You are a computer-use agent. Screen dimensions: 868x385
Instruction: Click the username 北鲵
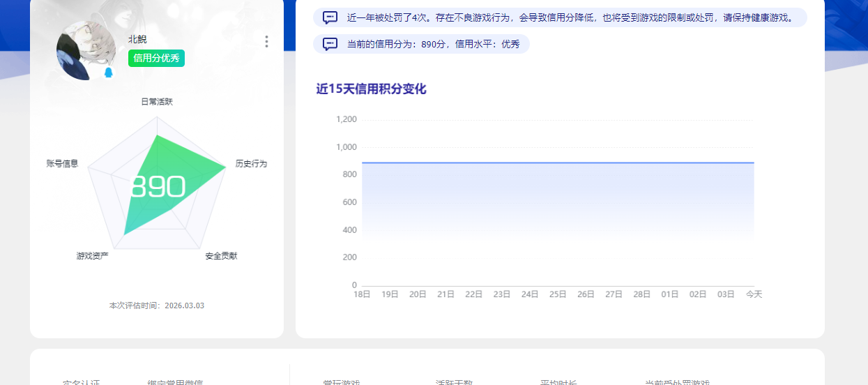137,40
